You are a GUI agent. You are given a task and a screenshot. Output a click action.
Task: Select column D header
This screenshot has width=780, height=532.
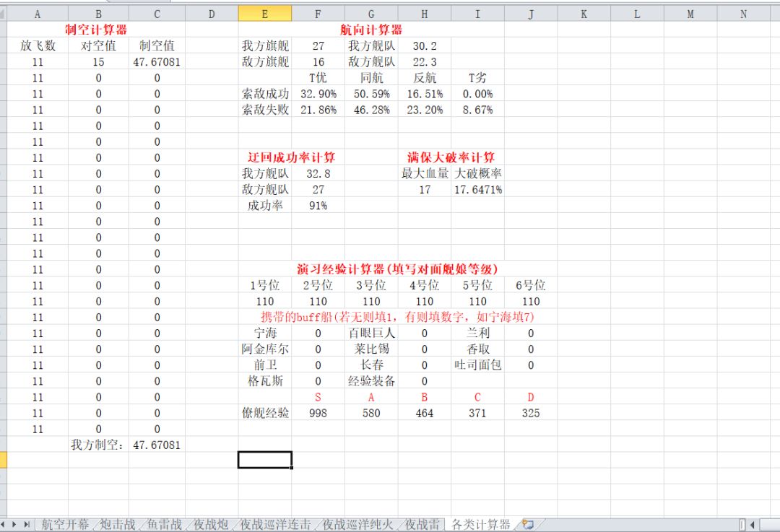212,14
